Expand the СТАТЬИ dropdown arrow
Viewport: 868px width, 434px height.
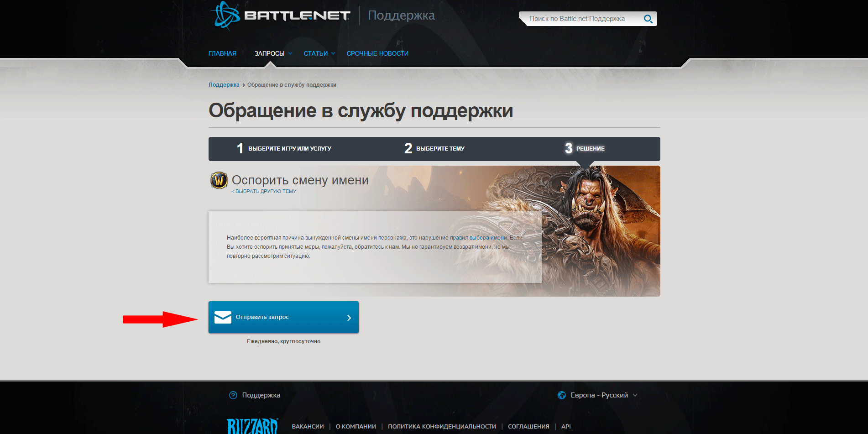point(333,53)
